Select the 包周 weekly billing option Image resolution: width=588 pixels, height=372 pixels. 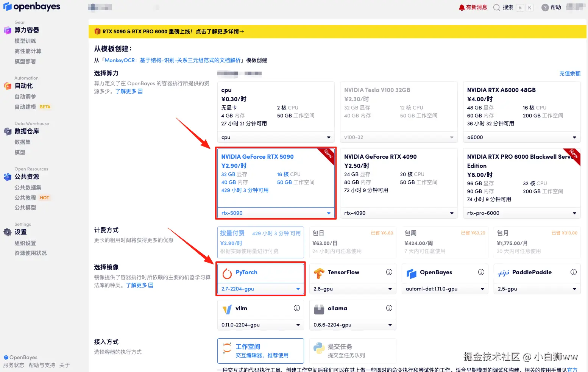coord(445,242)
